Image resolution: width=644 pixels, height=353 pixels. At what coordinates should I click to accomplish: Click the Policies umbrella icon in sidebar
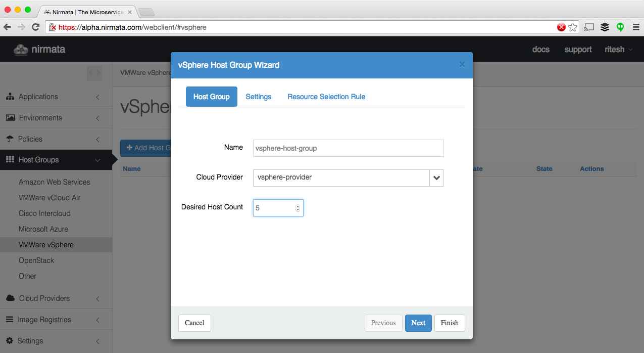[x=10, y=139]
